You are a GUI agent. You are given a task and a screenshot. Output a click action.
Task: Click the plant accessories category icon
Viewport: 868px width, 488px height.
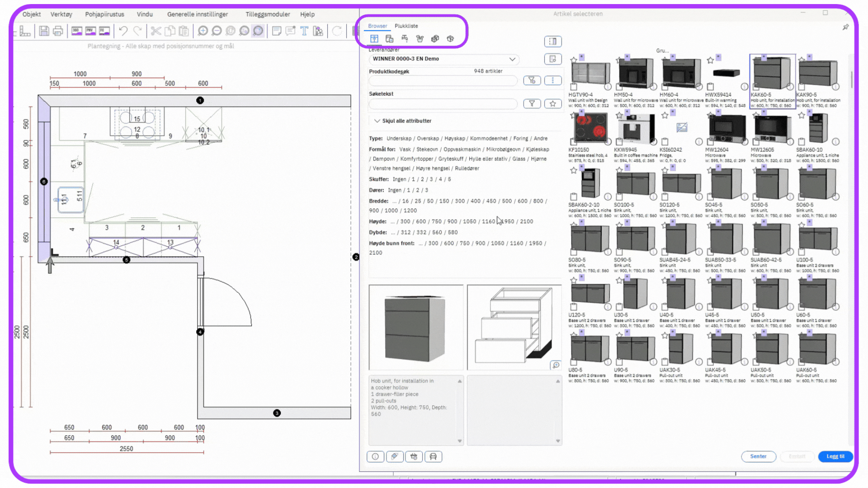point(420,39)
